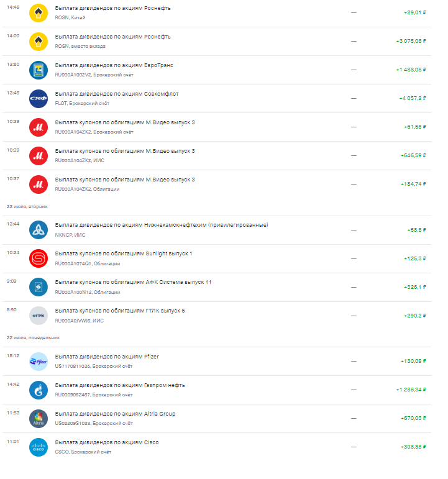Select amount +326,1 ₽
448x479 pixels.
coord(415,287)
